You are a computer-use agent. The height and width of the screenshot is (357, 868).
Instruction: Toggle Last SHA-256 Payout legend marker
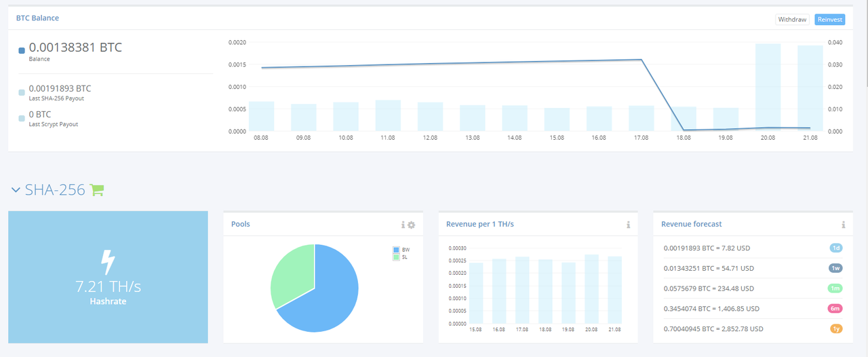[x=22, y=92]
